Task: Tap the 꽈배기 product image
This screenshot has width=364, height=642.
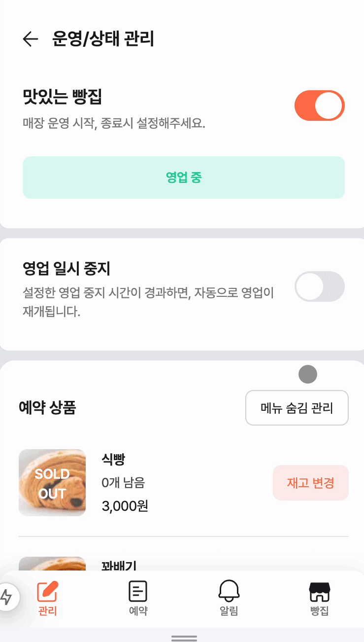Action: point(52,564)
